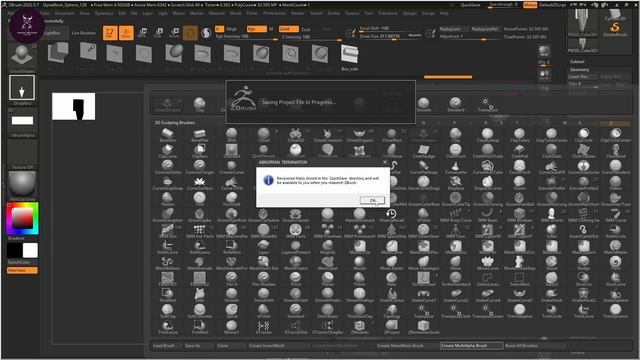Expand the Subtool subpalette
This screenshot has width=640, height=360.
tap(577, 62)
